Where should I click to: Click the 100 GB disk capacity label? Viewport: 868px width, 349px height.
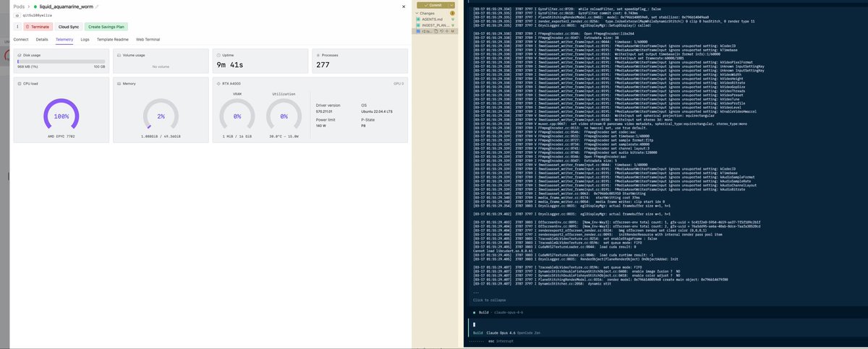coord(99,66)
